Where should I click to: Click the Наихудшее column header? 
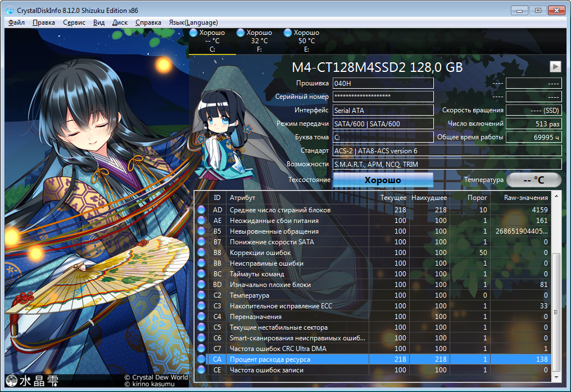[x=429, y=198]
